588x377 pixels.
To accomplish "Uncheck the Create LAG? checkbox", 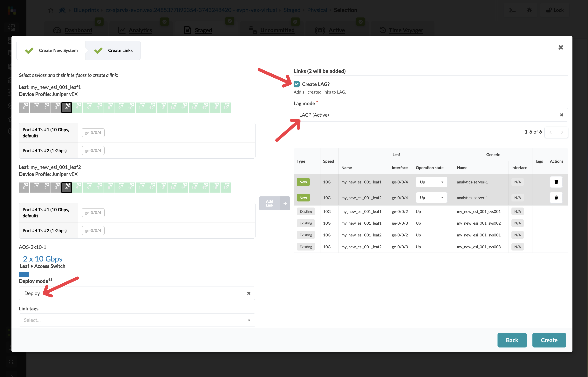I will tap(297, 84).
